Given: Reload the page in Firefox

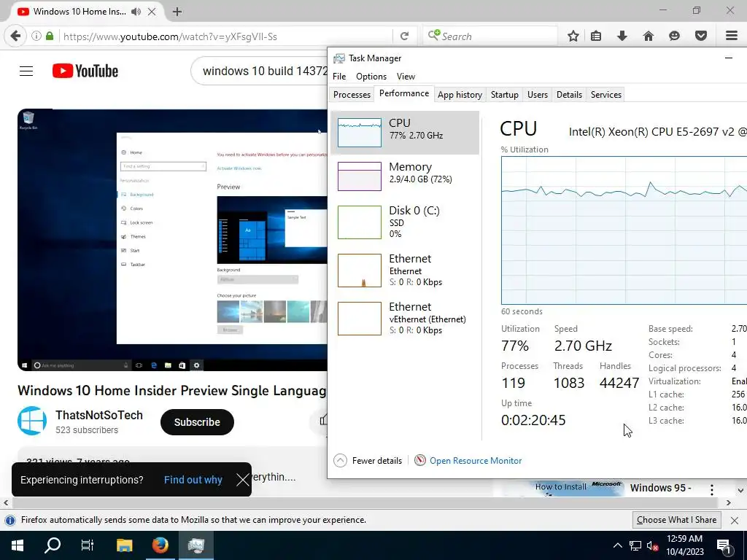Looking at the screenshot, I should click(404, 36).
